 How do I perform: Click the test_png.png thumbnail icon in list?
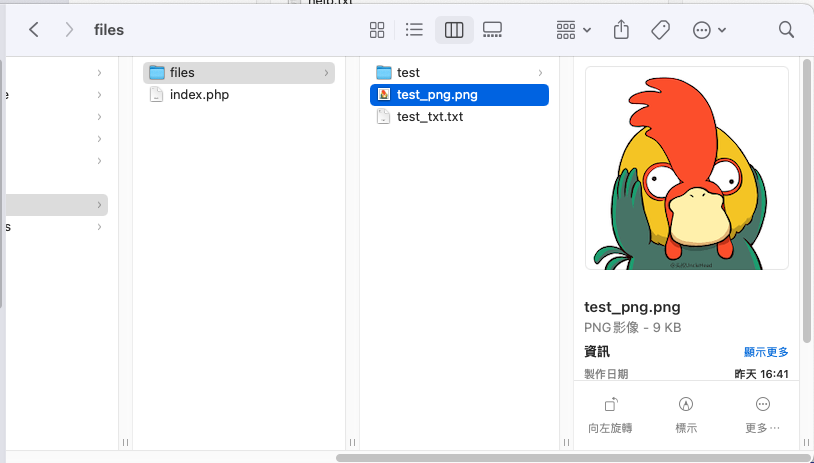point(384,94)
